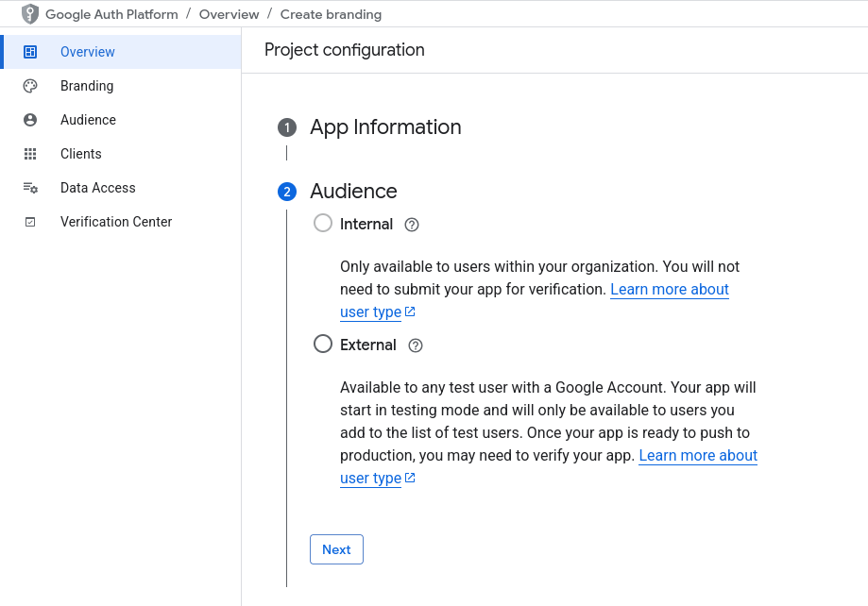Screen dimensions: 868x606
Task: Expand the App Information step
Action: 385,127
